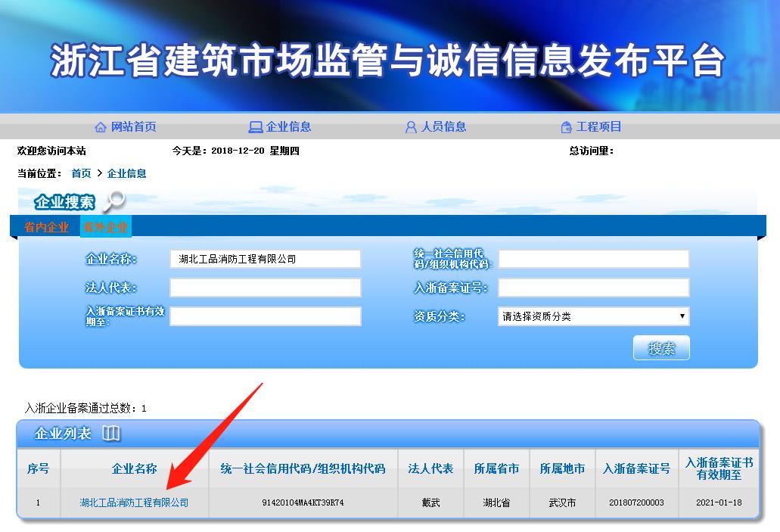The height and width of the screenshot is (532, 780).
Task: Open the 网站首页 navigation item
Action: (133, 127)
